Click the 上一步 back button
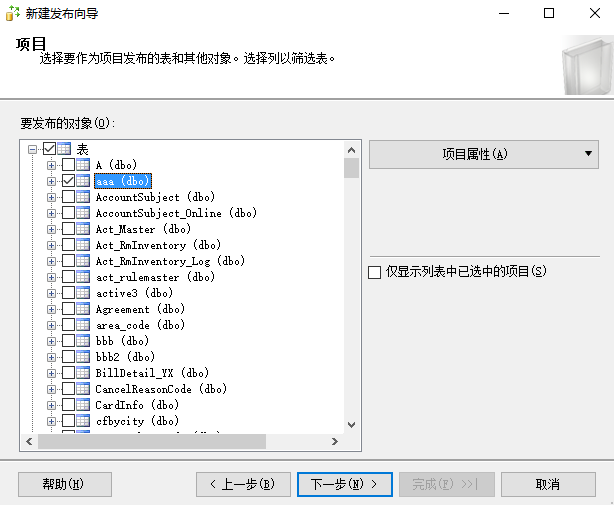 (243, 484)
